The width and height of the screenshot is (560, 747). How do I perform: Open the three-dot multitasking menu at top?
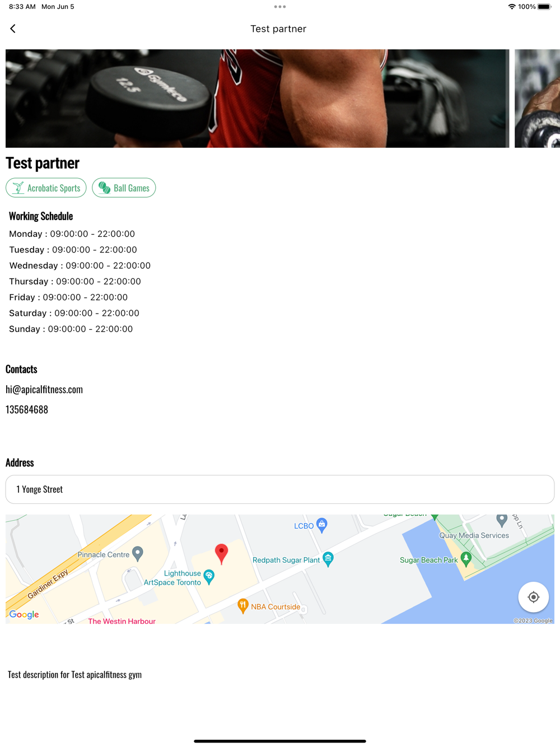coord(280,7)
